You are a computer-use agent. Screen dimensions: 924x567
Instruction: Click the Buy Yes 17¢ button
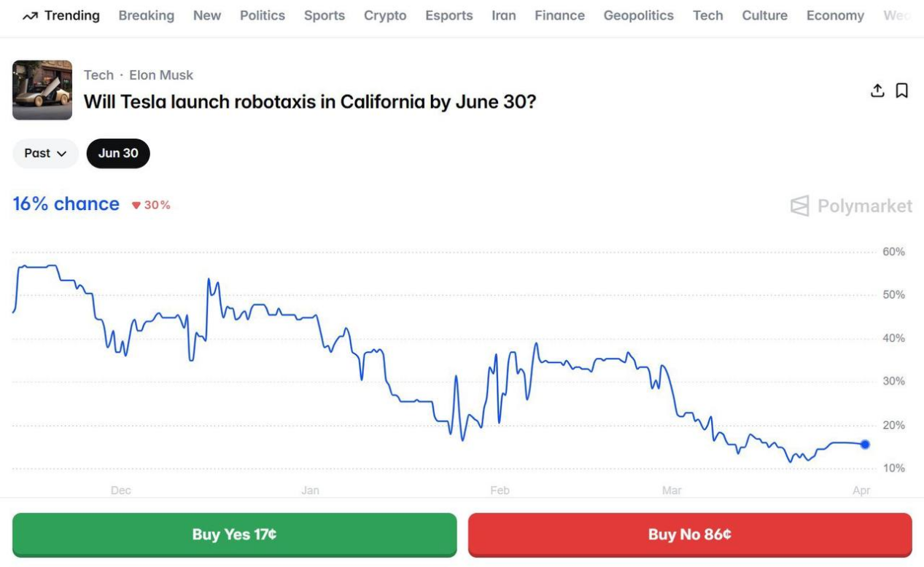point(233,534)
